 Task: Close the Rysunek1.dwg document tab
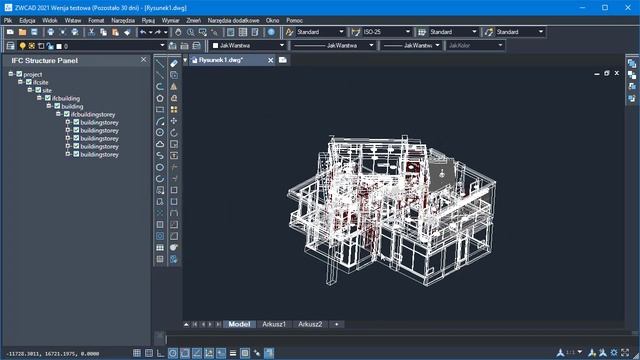(x=270, y=60)
